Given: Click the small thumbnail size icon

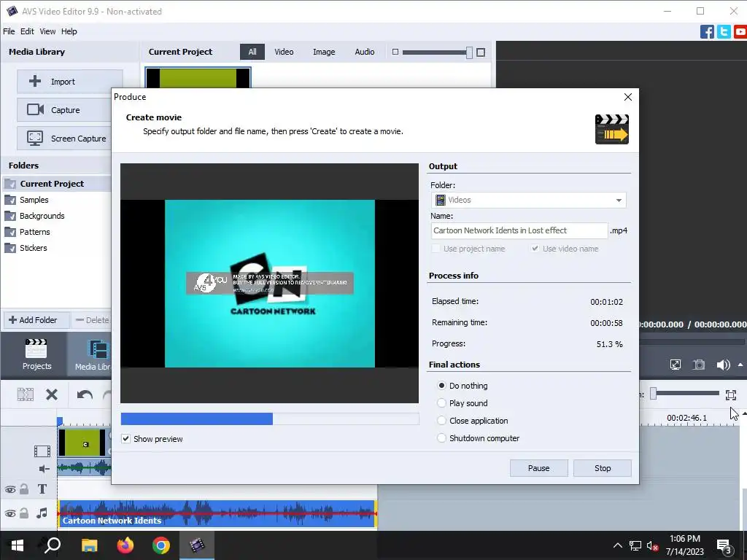Looking at the screenshot, I should 395,52.
